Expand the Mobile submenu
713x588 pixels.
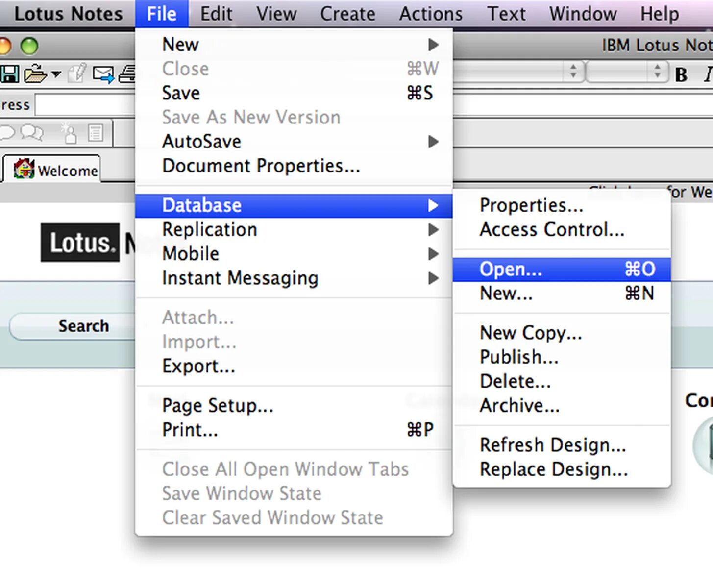coord(294,254)
